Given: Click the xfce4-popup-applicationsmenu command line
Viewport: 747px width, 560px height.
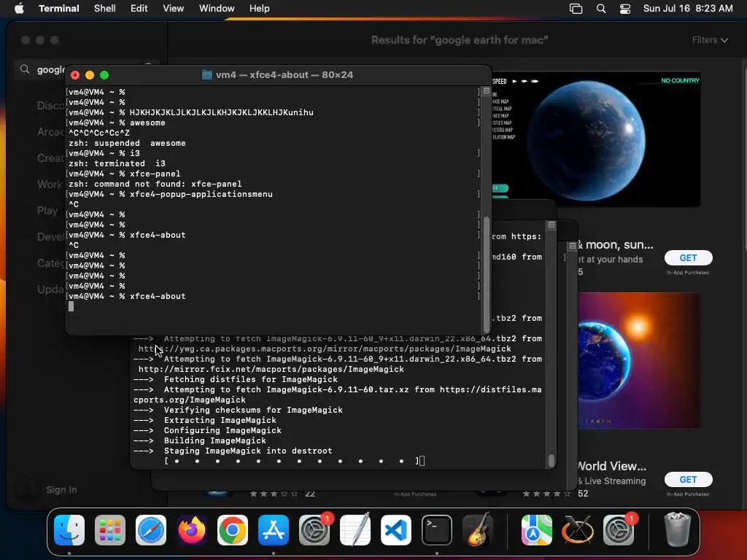Looking at the screenshot, I should (171, 194).
